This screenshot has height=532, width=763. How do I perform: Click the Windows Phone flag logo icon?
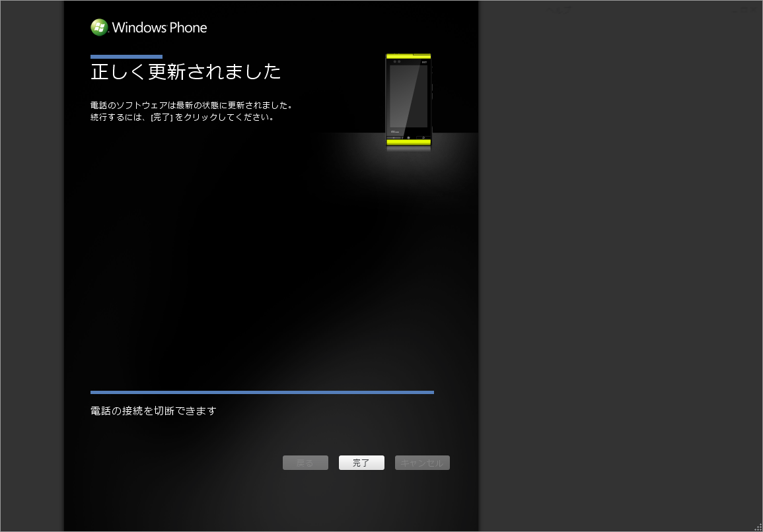99,27
